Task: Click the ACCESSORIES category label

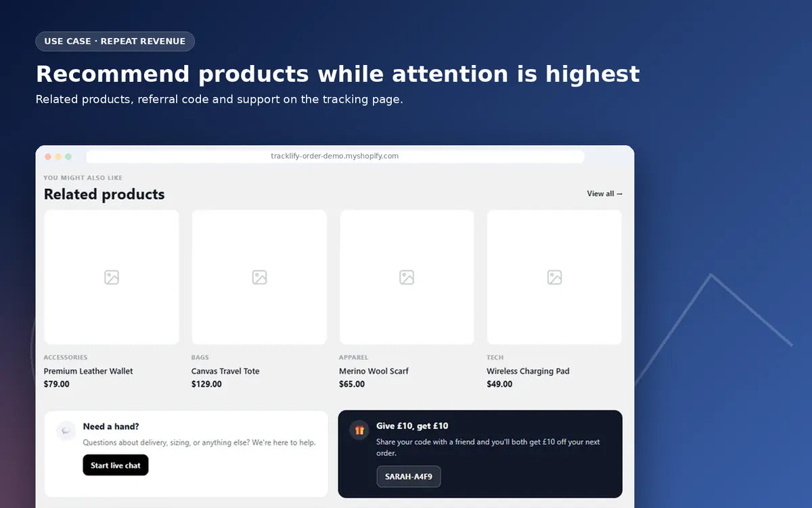Action: pos(66,358)
